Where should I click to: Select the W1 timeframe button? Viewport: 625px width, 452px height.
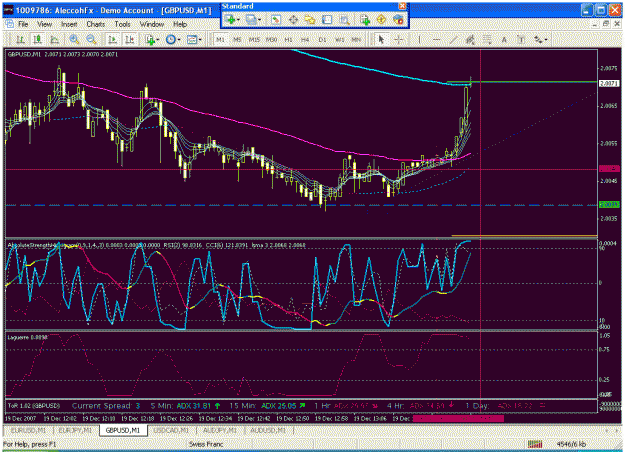tap(340, 40)
